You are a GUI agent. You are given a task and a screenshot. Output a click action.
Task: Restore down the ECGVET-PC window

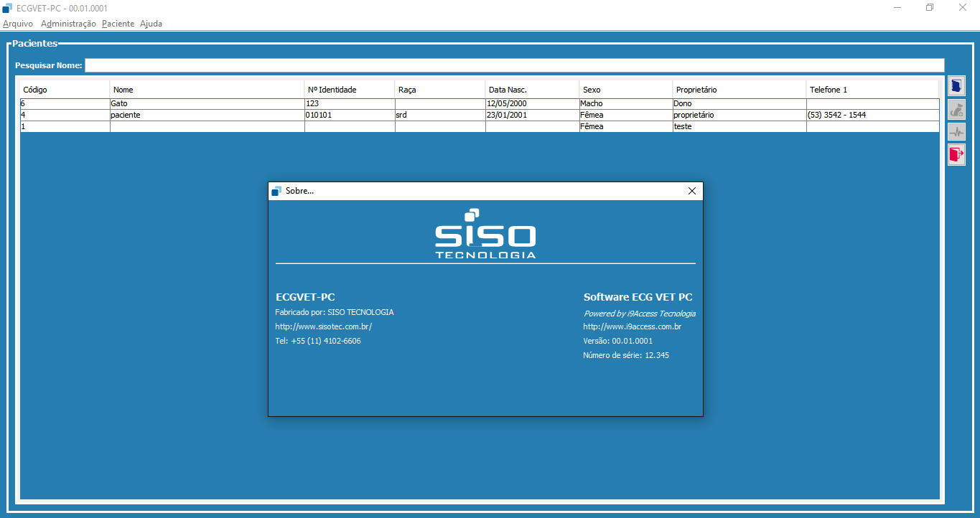tap(930, 8)
